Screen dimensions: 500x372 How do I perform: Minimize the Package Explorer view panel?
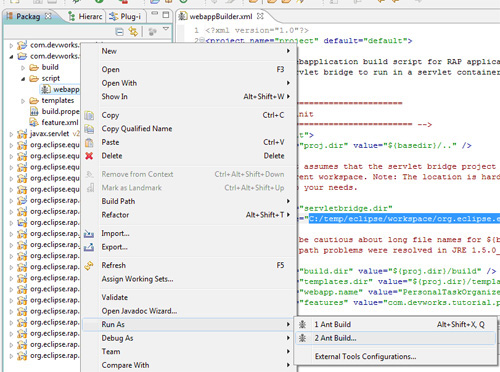(x=155, y=13)
